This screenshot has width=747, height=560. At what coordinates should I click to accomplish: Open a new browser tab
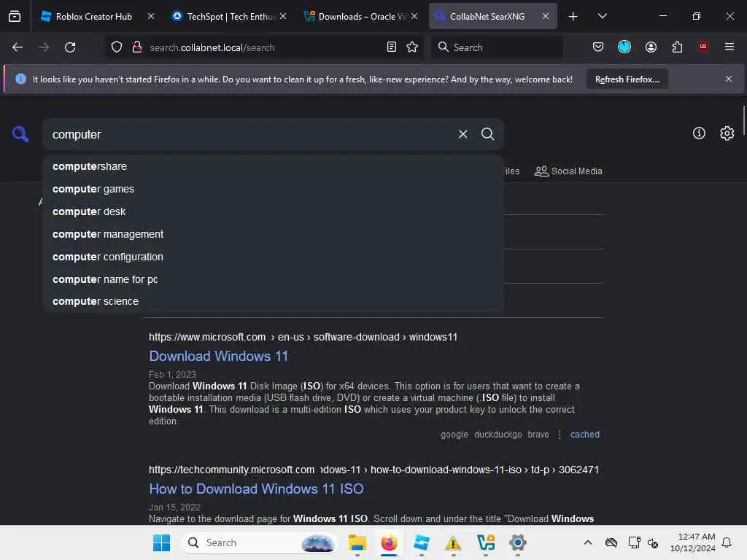(x=573, y=16)
